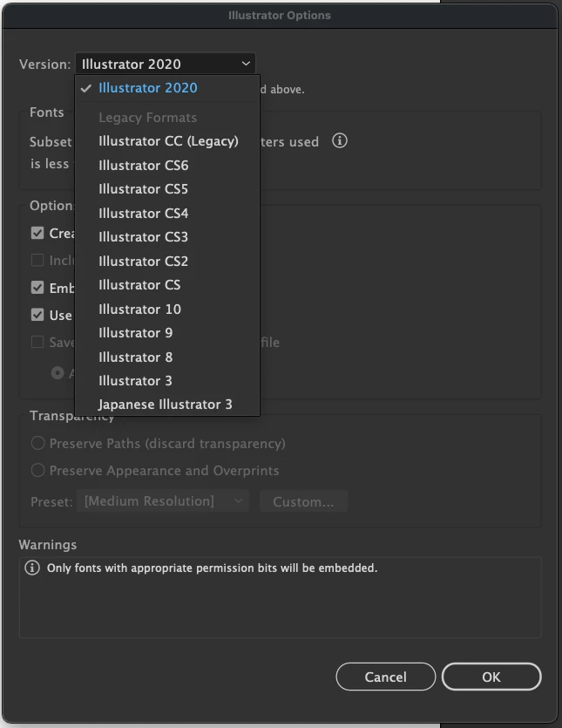Choose Japanese Illustrator 3 format

click(167, 405)
